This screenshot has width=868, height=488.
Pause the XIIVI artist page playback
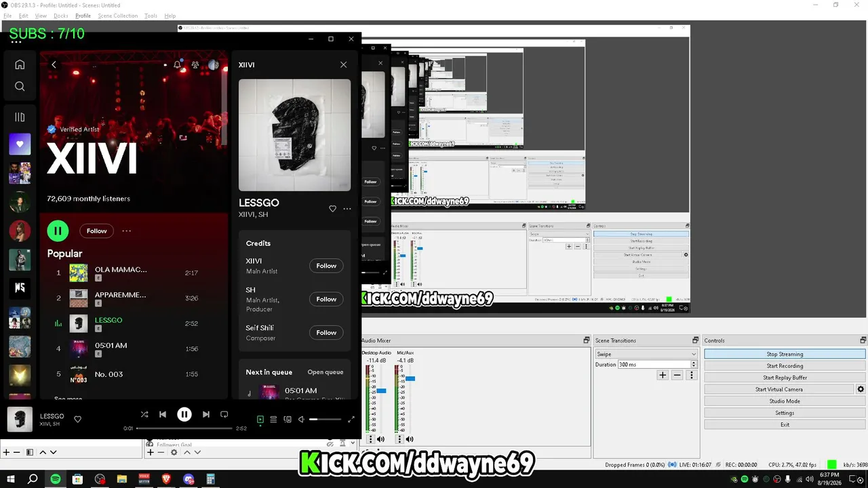58,231
